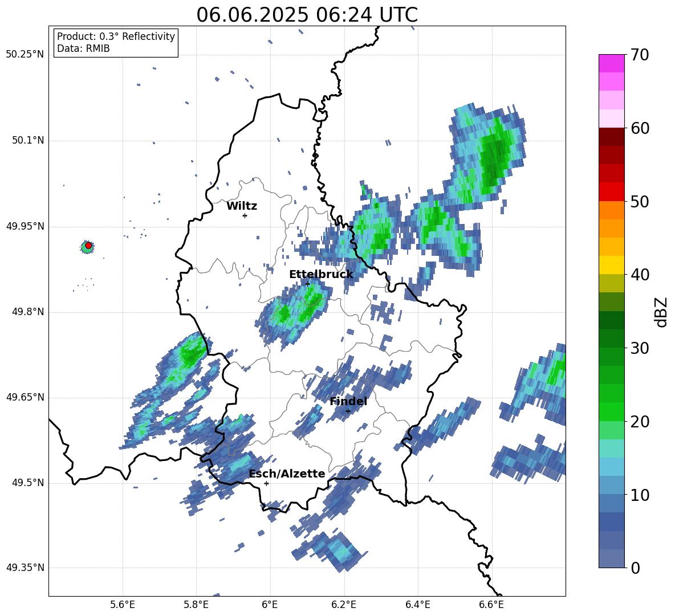Click the 49.35°N latitude label

[25, 568]
